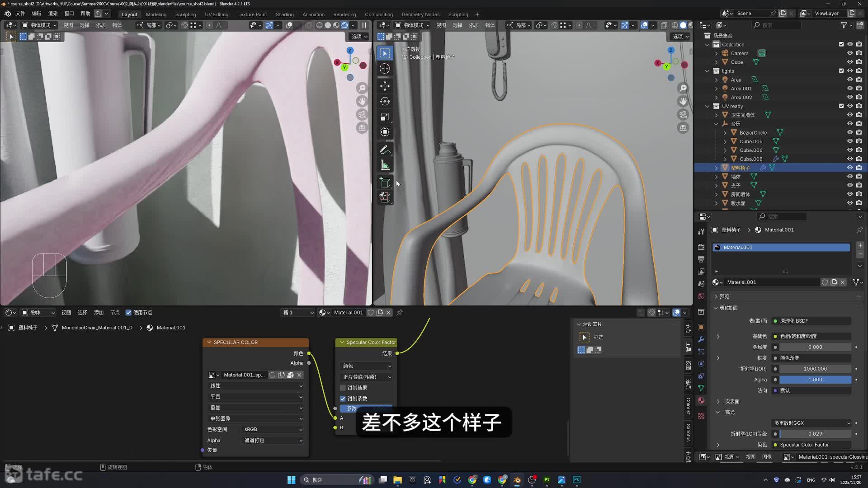Click the Add Cube tool icon
The height and width of the screenshot is (488, 868).
(385, 183)
